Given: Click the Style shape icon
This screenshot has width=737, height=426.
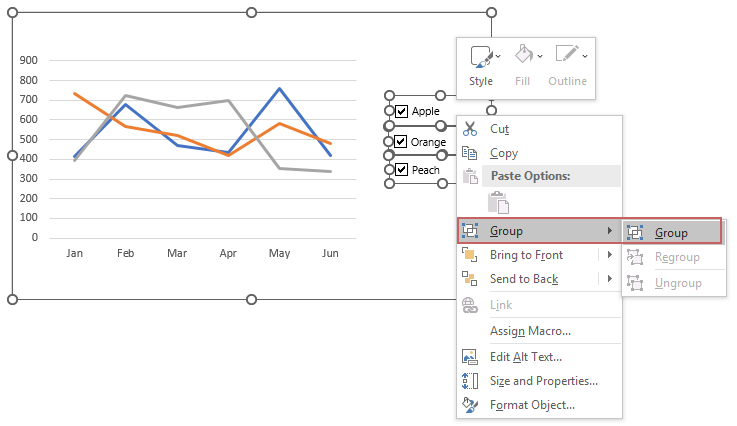Looking at the screenshot, I should pos(481,56).
